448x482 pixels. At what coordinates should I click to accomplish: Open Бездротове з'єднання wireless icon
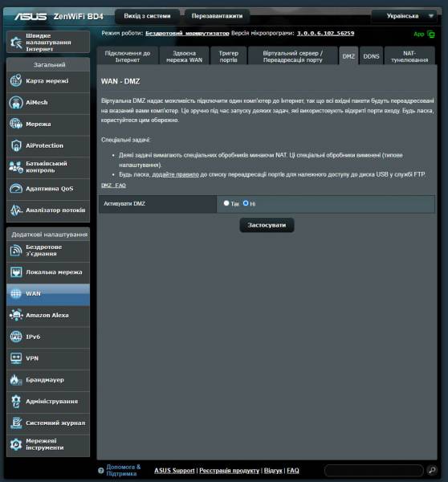coord(16,251)
